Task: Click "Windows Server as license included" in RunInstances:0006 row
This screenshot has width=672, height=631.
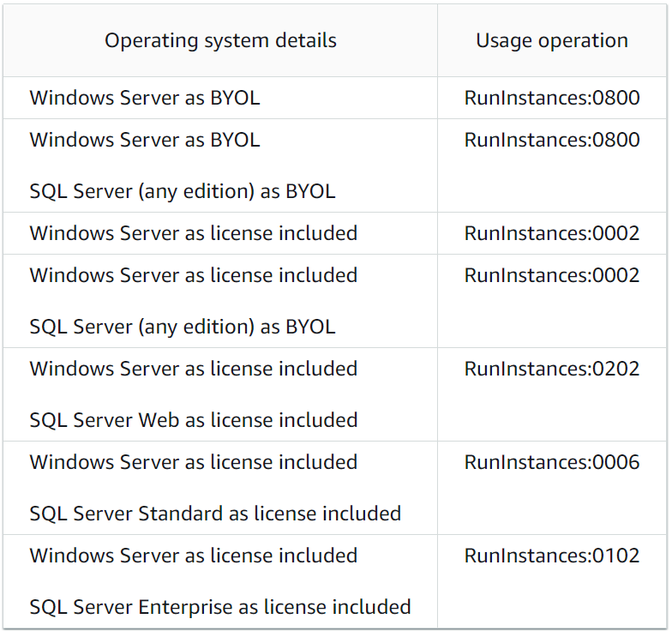Action: pyautogui.click(x=194, y=462)
